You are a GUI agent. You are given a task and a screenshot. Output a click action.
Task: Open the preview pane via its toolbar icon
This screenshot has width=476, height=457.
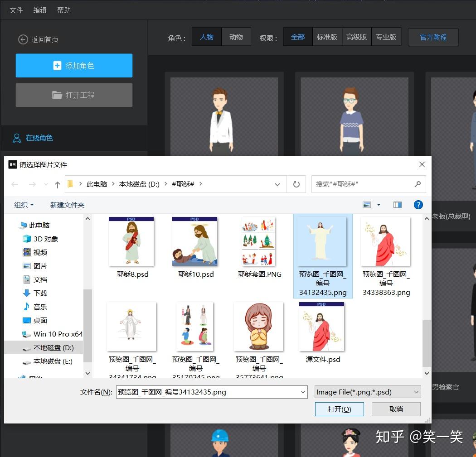click(x=398, y=204)
